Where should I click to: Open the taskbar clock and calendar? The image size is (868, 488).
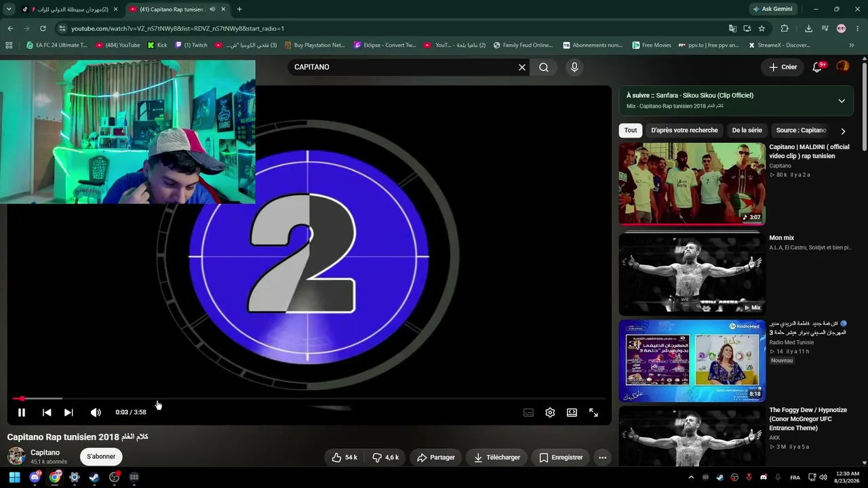848,477
